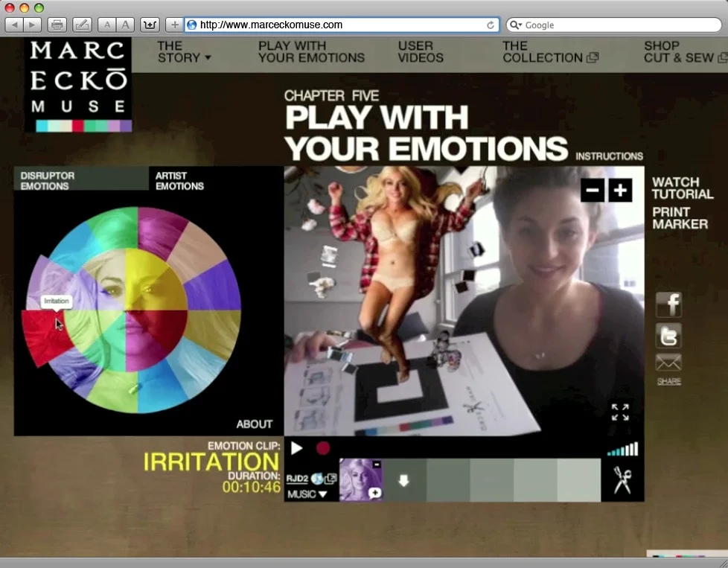Go back using the browser back arrow
The image size is (728, 568).
15,25
